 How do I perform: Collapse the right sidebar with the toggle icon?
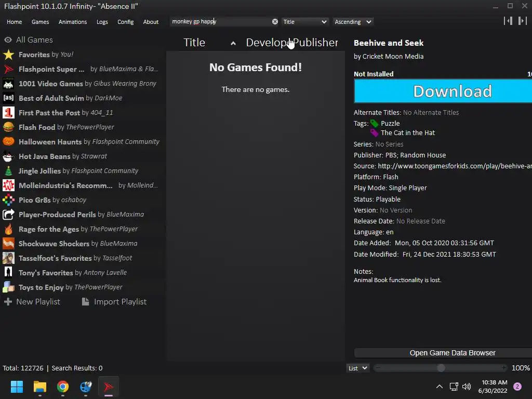(x=523, y=21)
